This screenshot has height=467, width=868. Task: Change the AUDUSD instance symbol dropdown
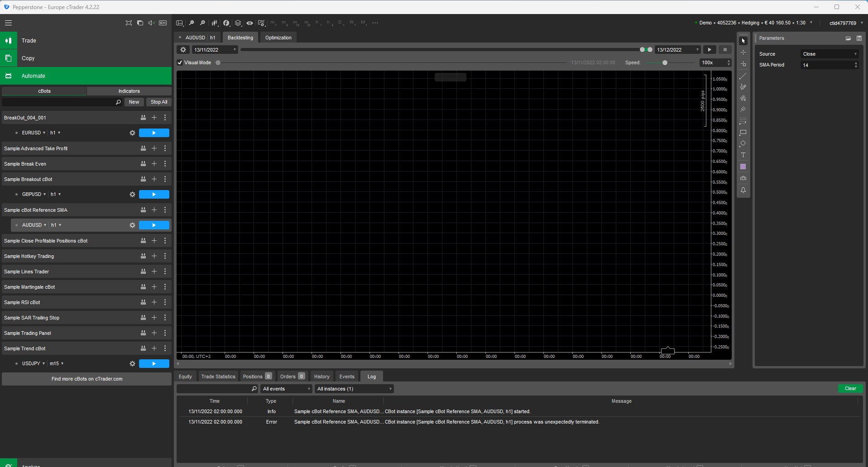(x=34, y=225)
